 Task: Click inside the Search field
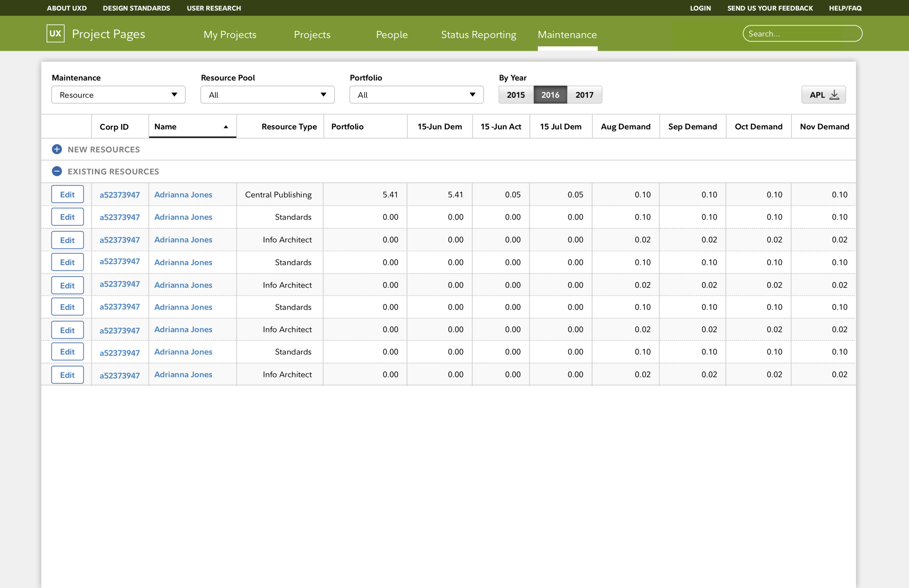802,33
